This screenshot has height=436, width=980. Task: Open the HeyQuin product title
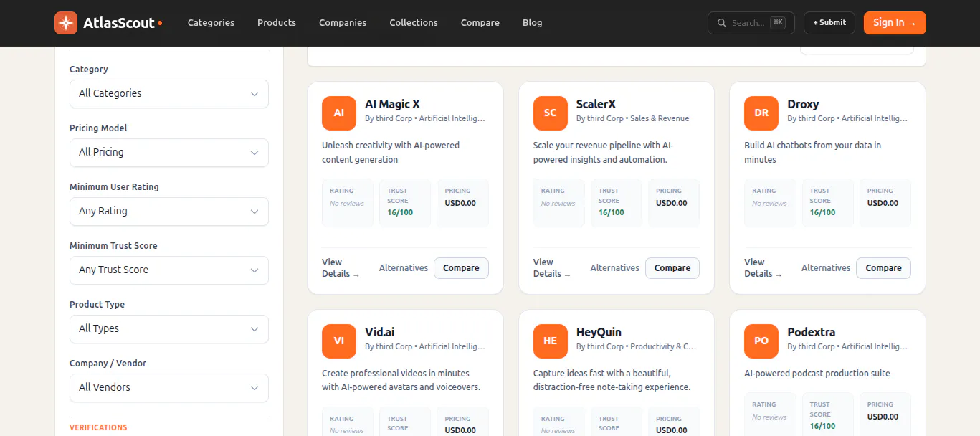click(x=599, y=333)
